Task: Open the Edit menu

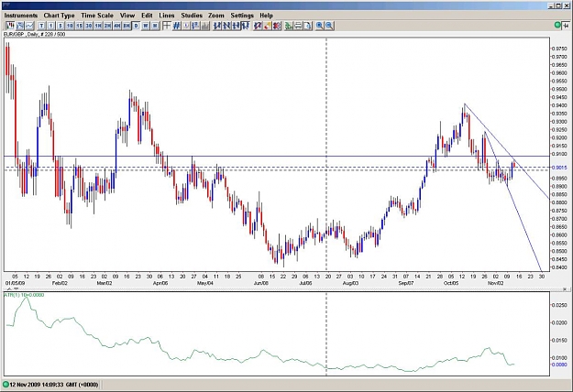Action: point(147,16)
